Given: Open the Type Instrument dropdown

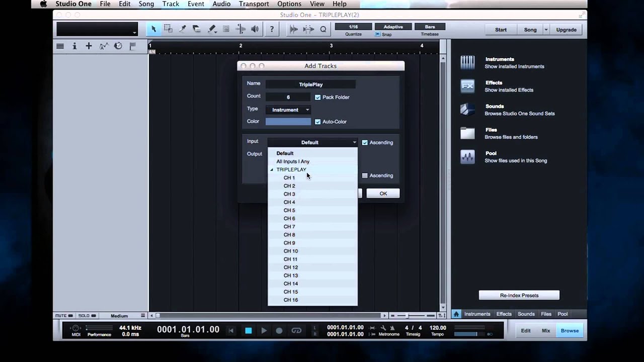Looking at the screenshot, I should [289, 110].
